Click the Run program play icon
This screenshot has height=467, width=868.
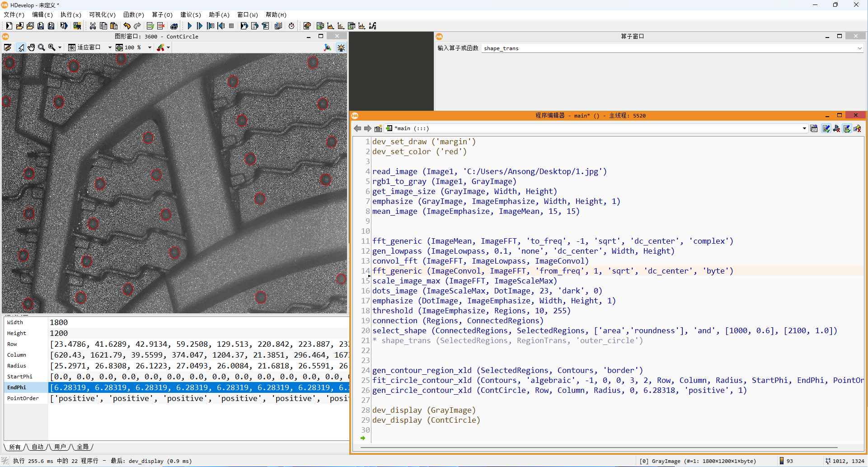click(190, 26)
